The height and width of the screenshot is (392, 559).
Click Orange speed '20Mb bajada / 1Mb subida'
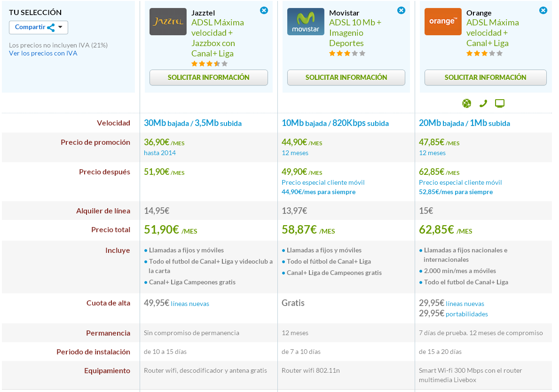coord(464,123)
